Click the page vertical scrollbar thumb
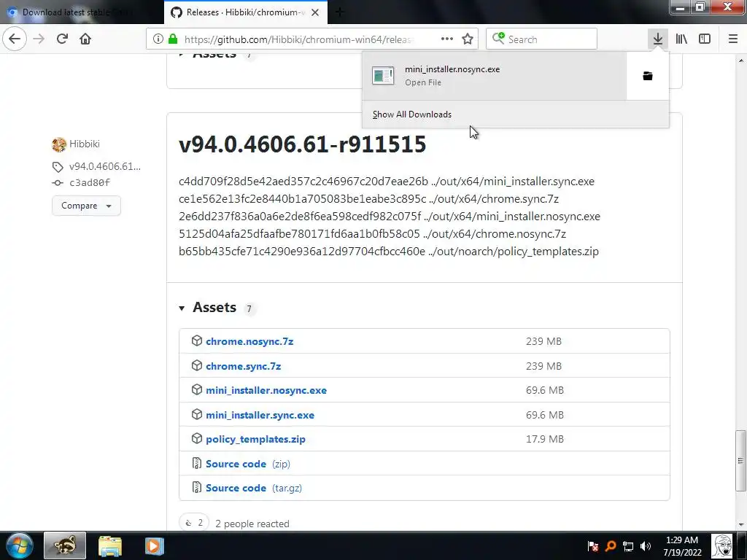 point(740,461)
